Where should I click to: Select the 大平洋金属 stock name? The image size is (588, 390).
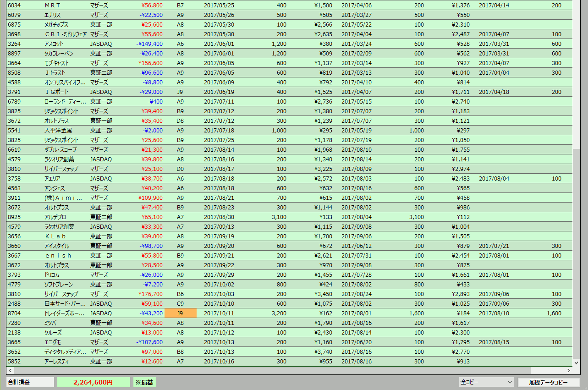tap(58, 130)
